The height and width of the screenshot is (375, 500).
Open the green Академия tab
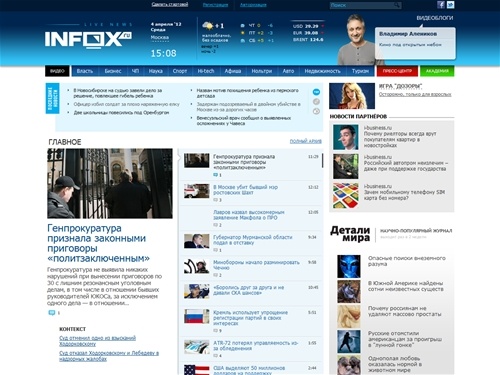point(437,71)
